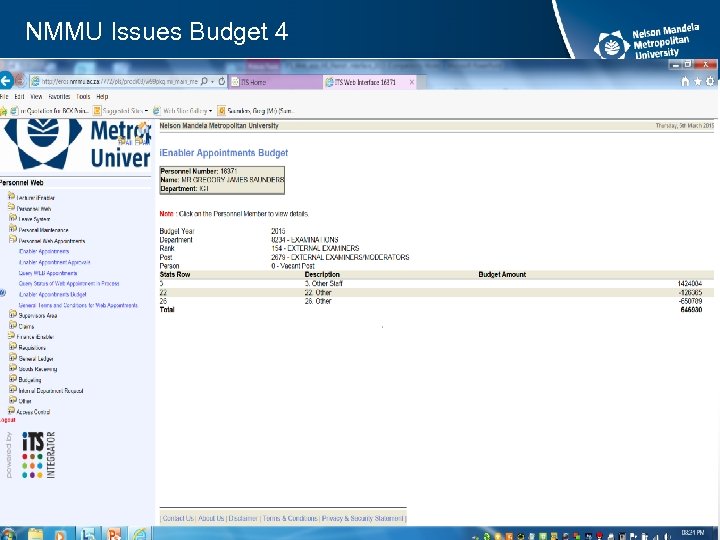Click folder icon beside Budgeting

13,379
